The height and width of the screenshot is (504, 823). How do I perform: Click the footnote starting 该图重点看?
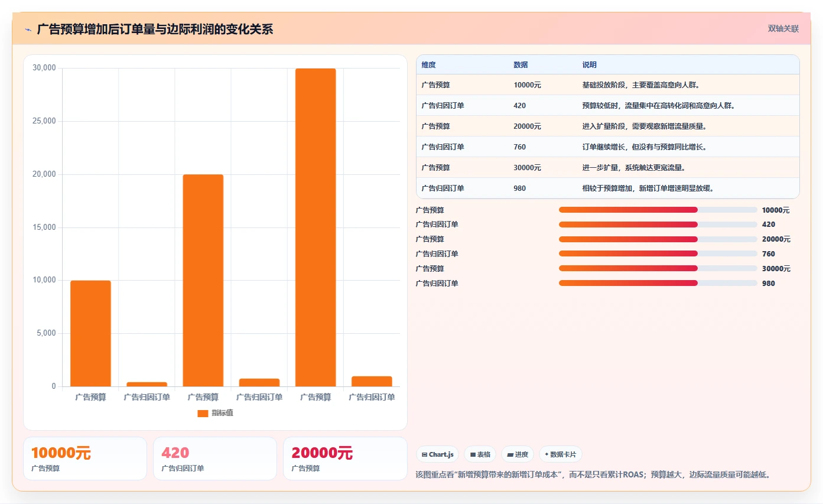(593, 474)
